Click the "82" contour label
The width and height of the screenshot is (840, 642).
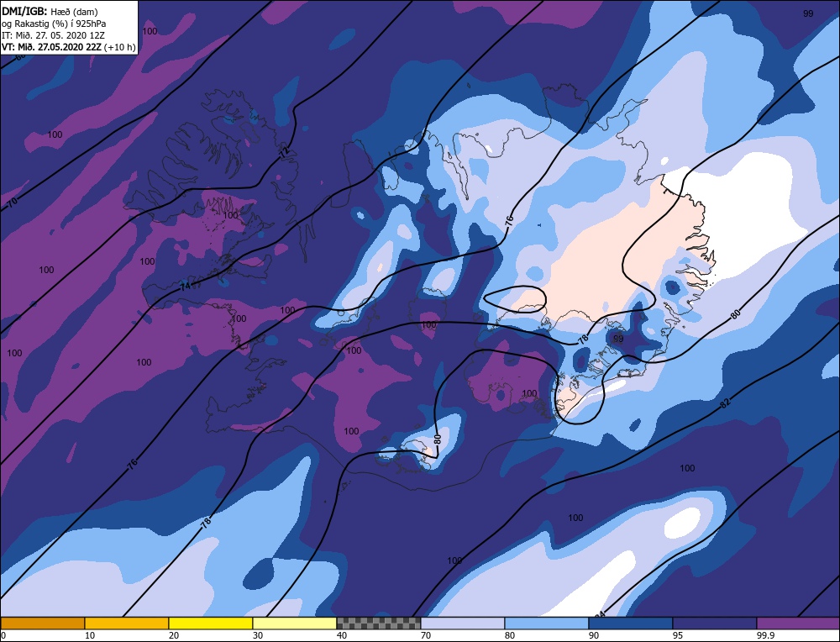(x=725, y=403)
